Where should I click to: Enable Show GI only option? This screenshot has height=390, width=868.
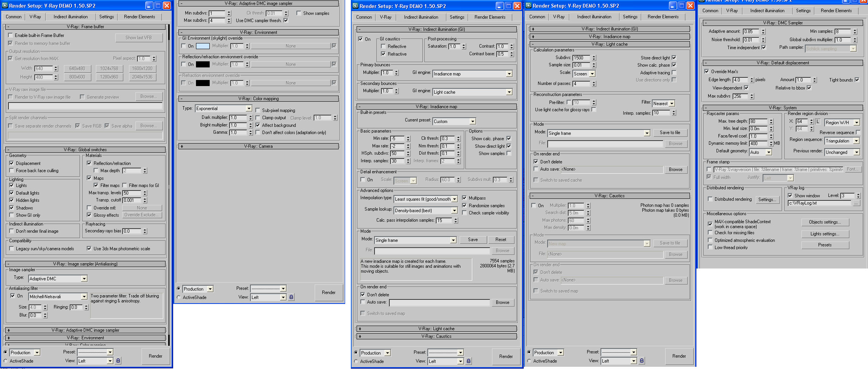(x=11, y=215)
